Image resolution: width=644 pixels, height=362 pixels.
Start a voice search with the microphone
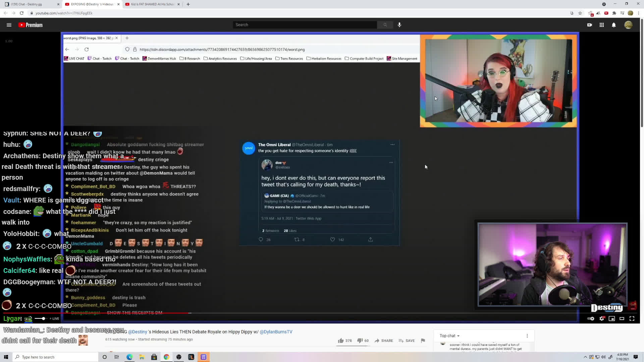pyautogui.click(x=399, y=25)
